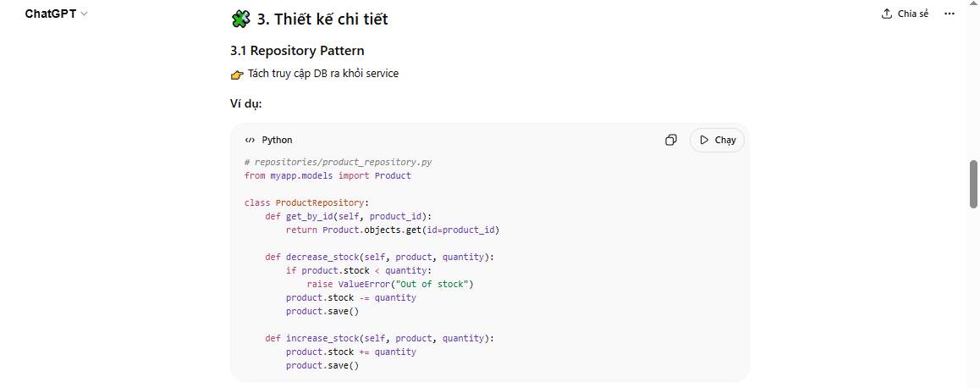Open the ChatGPT model selector dropdown
Screen dimensions: 980x388
(x=56, y=14)
